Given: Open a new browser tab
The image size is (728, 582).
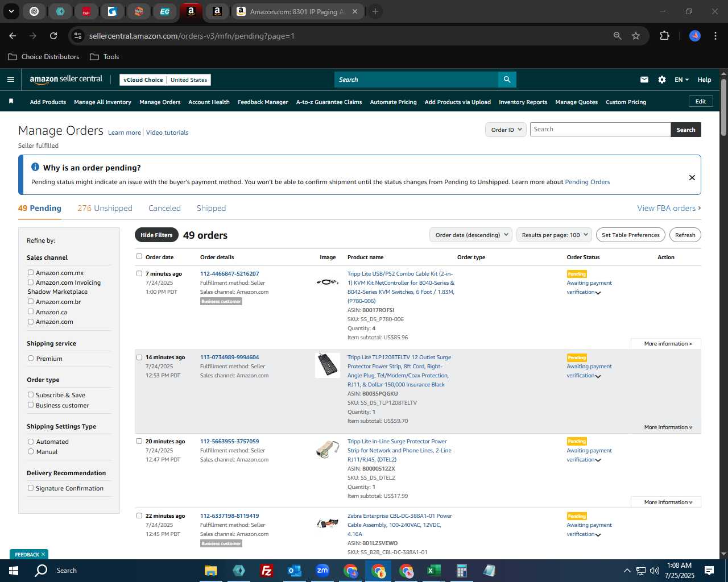Looking at the screenshot, I should (375, 11).
